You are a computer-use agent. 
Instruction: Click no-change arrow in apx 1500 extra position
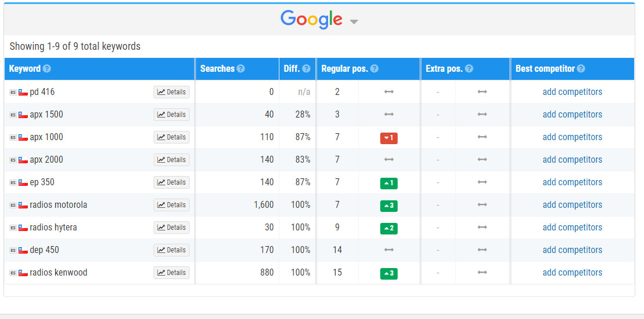[482, 115]
